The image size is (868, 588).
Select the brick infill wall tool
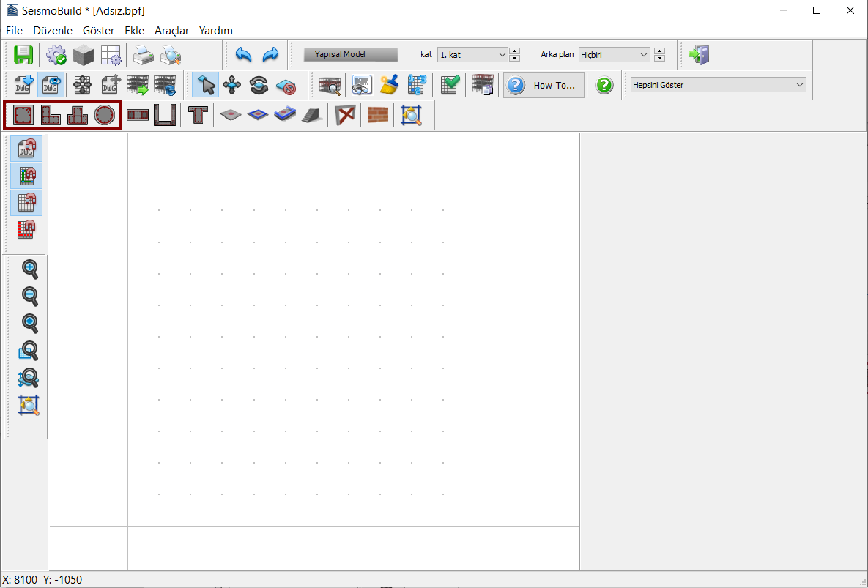tap(377, 115)
